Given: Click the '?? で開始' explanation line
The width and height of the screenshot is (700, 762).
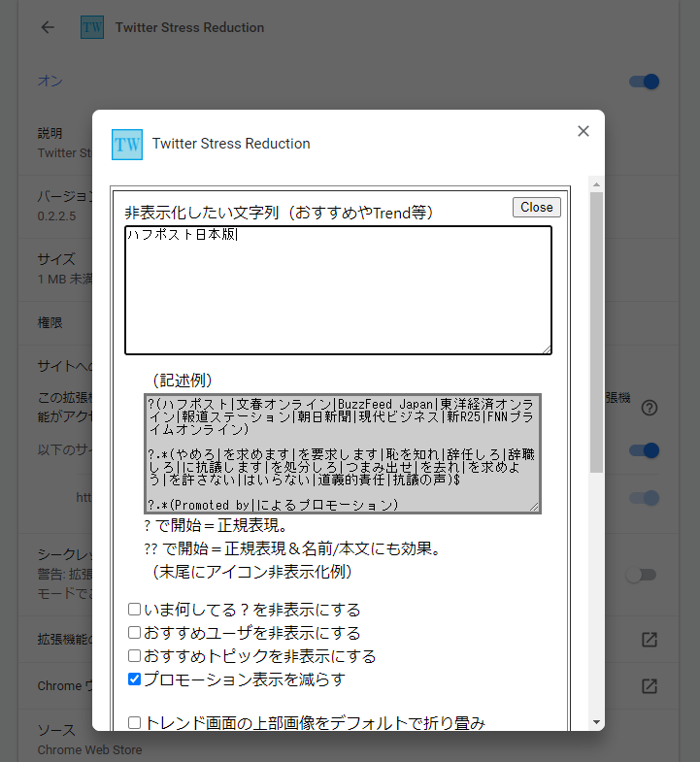Looking at the screenshot, I should point(292,548).
